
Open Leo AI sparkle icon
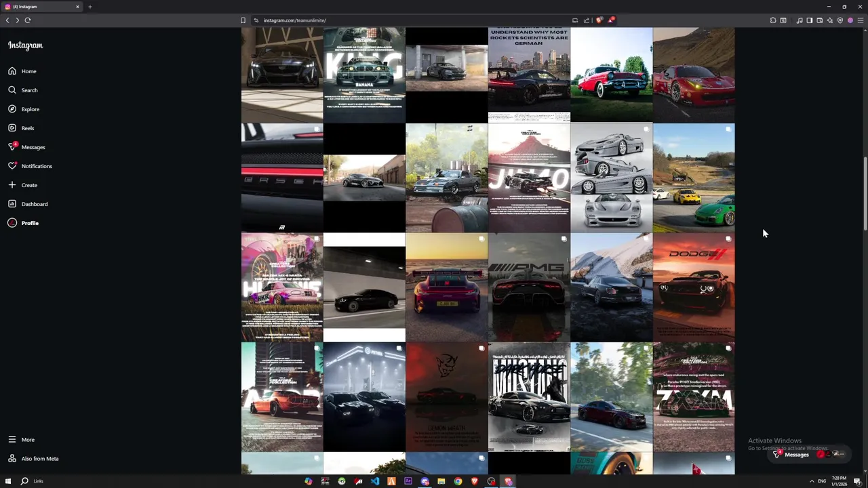click(830, 20)
